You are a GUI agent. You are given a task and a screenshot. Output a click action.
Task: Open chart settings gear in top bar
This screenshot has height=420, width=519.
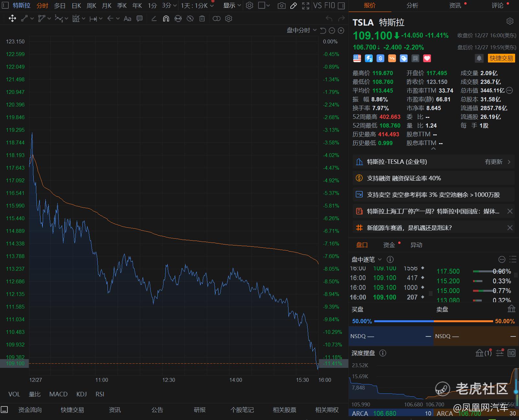click(249, 6)
